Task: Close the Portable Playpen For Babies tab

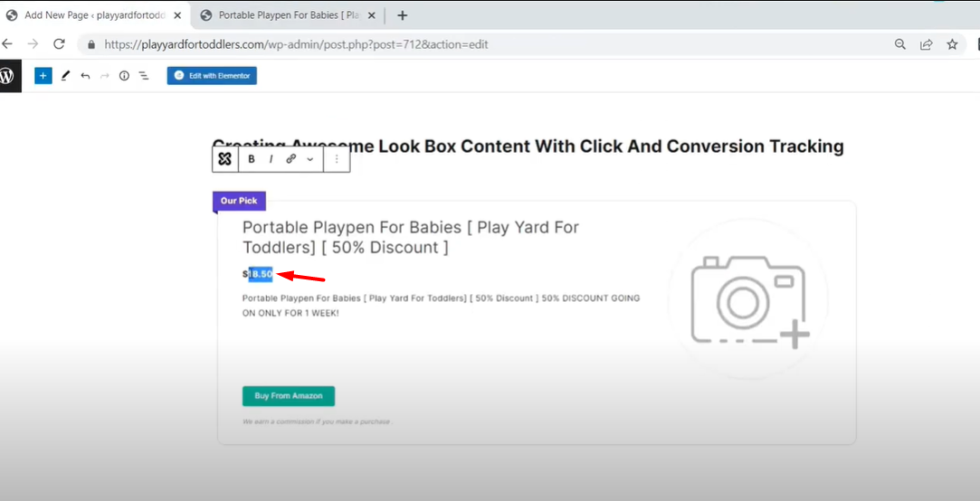Action: coord(371,15)
